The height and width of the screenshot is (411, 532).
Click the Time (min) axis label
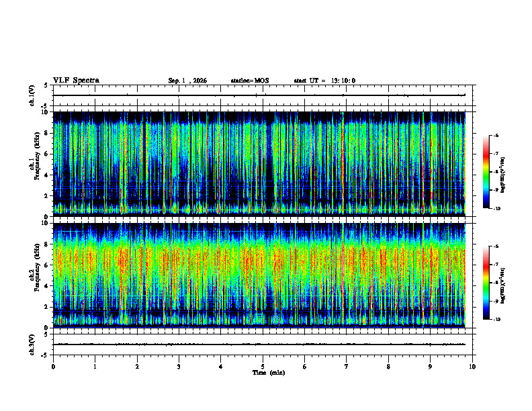269,373
